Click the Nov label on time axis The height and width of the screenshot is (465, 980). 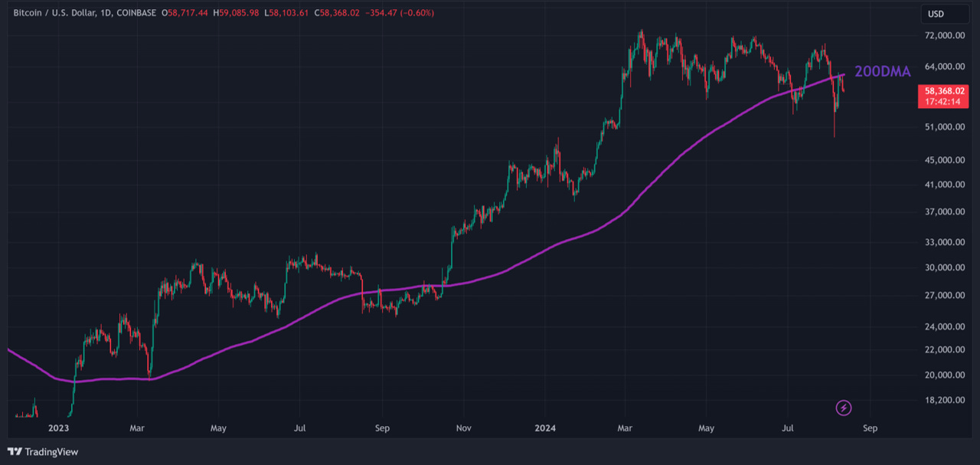pyautogui.click(x=463, y=429)
